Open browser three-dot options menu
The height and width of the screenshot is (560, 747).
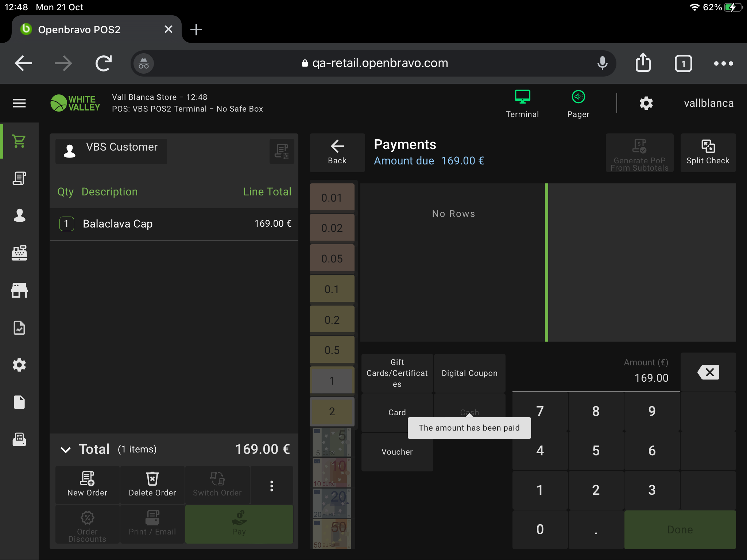pos(723,63)
